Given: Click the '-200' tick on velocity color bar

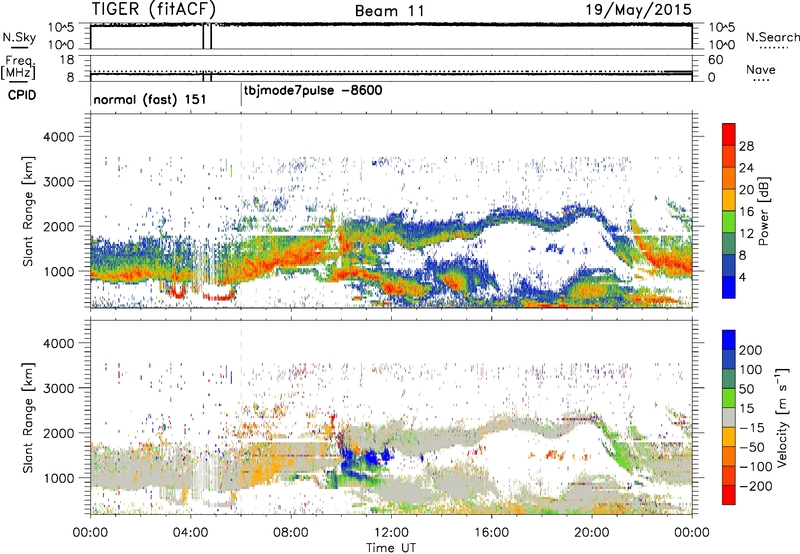Looking at the screenshot, I should (755, 486).
